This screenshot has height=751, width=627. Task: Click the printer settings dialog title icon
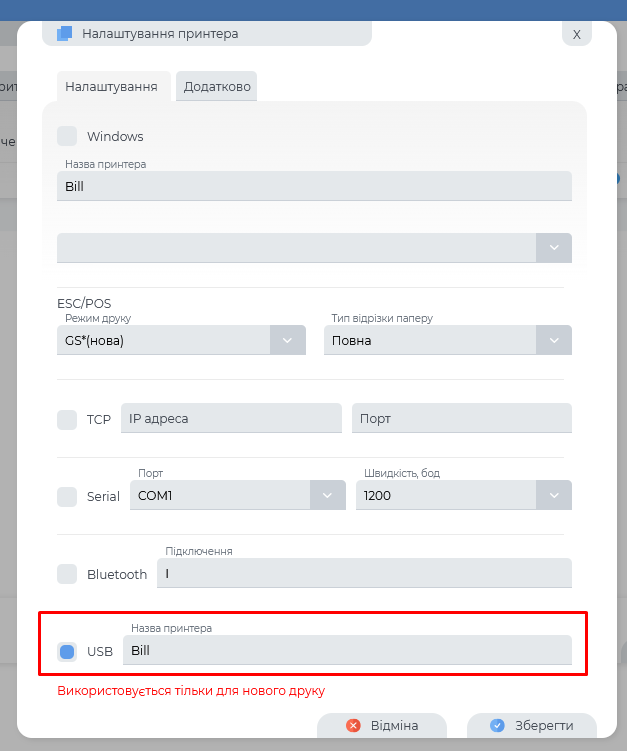(65, 33)
